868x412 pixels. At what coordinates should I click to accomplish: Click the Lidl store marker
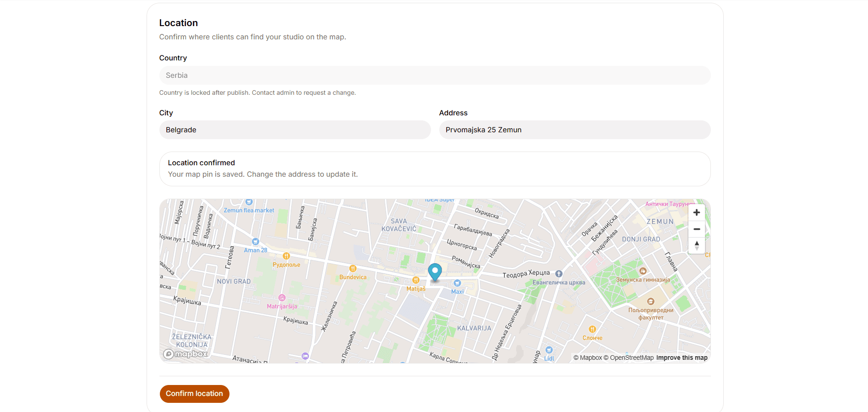(x=549, y=350)
